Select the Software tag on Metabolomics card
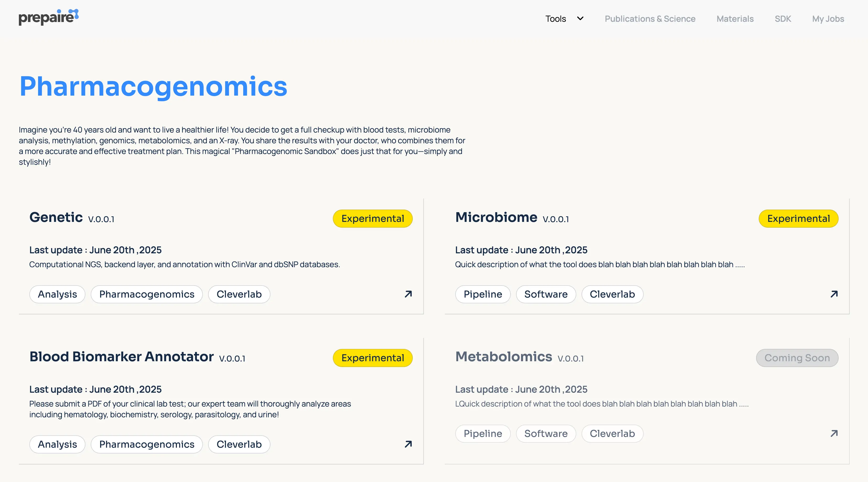Screen dimensions: 868x482 [x=546, y=434]
